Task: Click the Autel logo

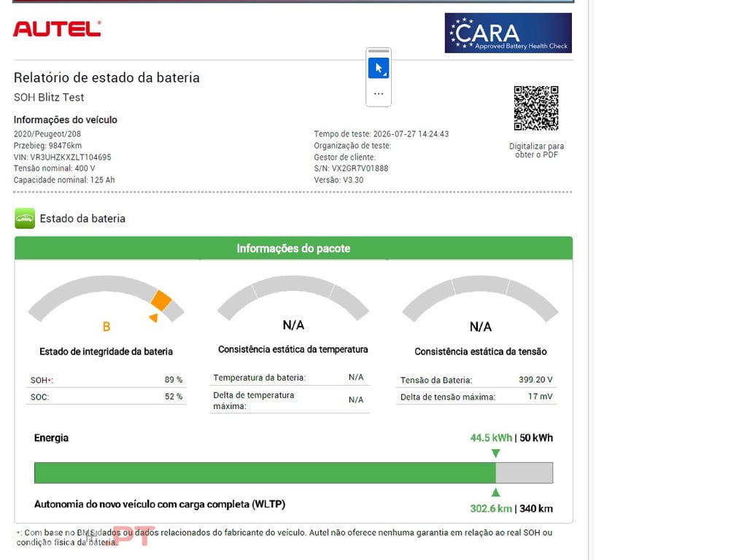Action: [57, 29]
